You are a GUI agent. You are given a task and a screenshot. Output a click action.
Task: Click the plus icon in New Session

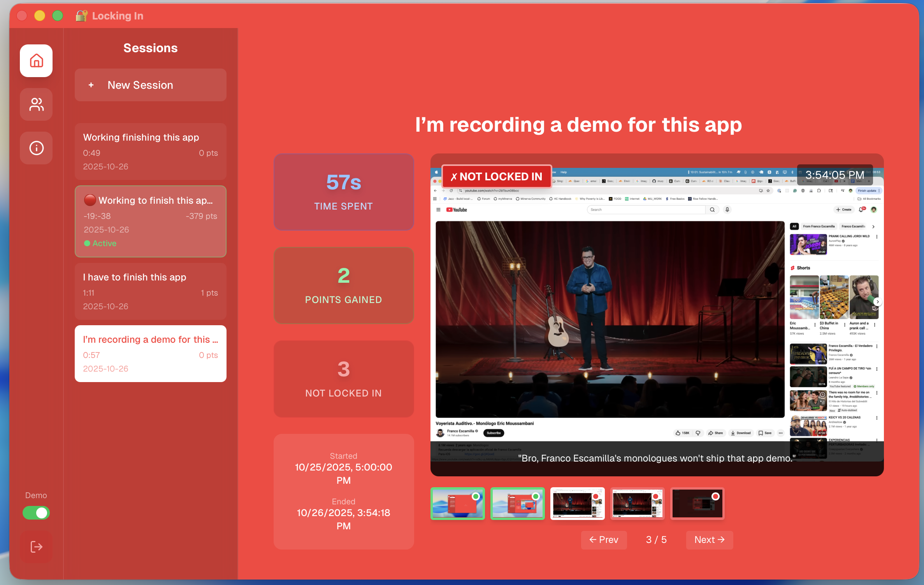91,85
